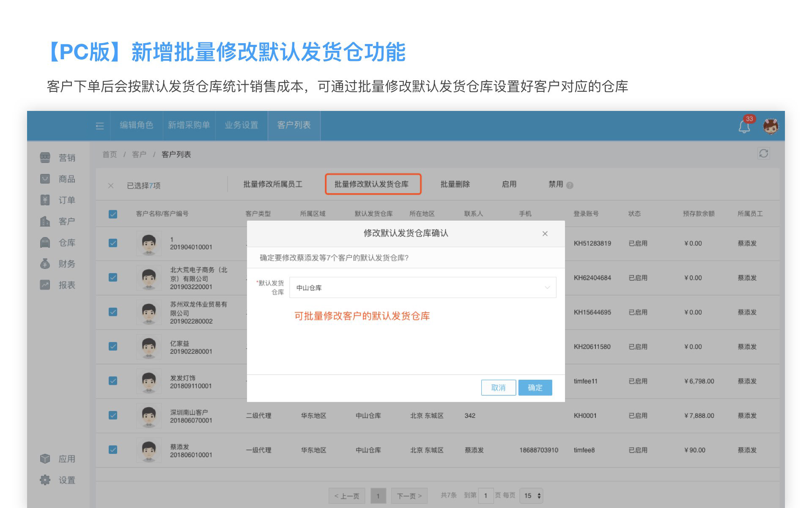Image resolution: width=812 pixels, height=508 pixels.
Task: Click the user avatar at top right
Action: (x=771, y=126)
